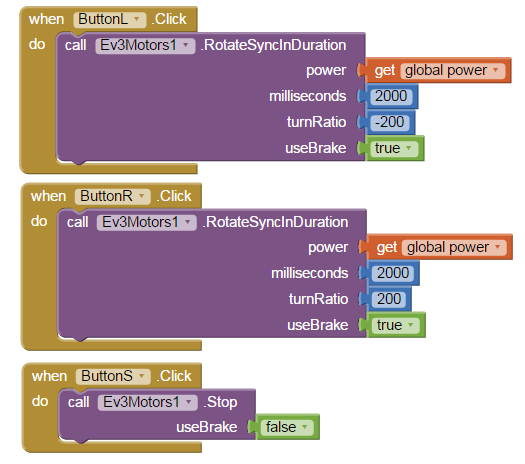The height and width of the screenshot is (464, 525).
Task: Open the ButtonR component dropdown
Action: (x=112, y=196)
